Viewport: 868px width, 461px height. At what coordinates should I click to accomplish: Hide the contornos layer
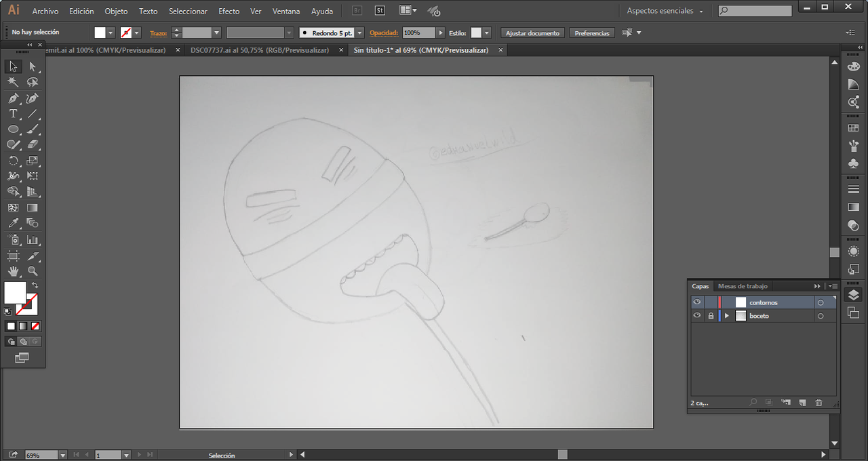point(697,302)
